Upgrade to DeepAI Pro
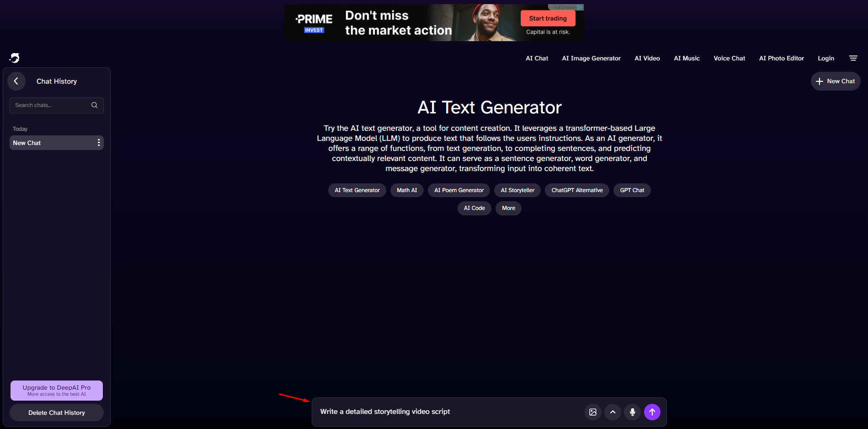The height and width of the screenshot is (429, 868). click(56, 390)
